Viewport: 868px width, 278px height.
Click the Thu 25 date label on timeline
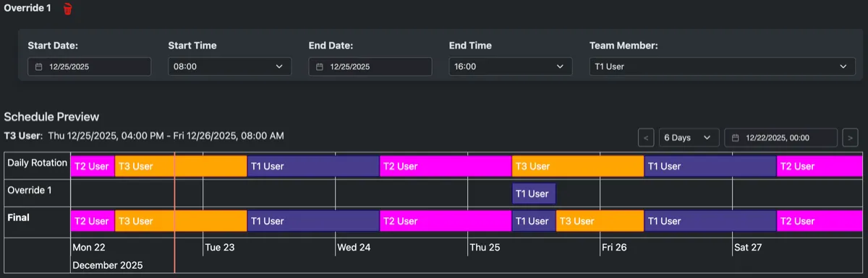click(x=485, y=247)
